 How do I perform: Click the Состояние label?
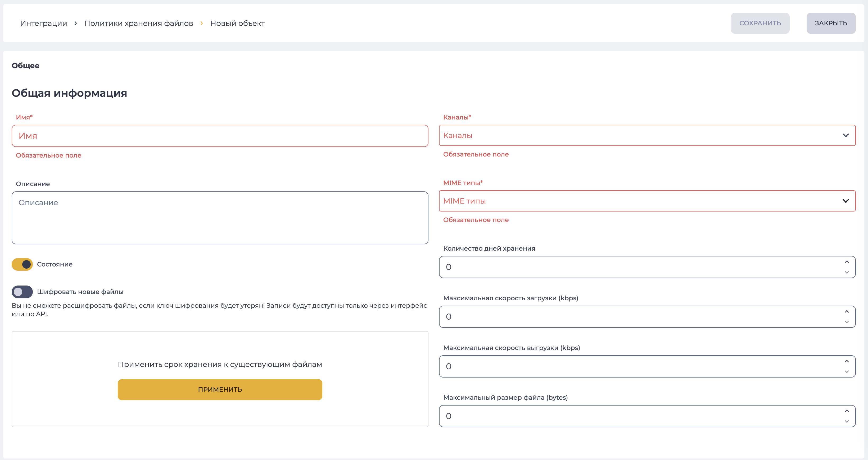point(55,264)
